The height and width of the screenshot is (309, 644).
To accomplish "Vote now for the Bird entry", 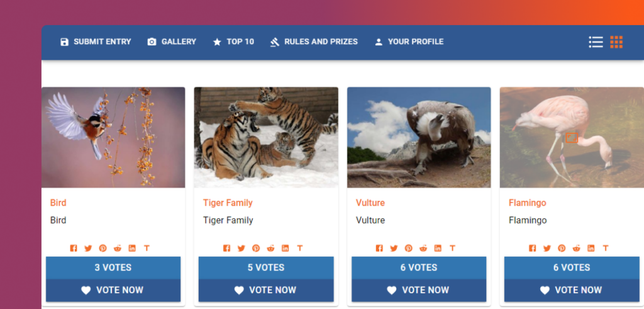I will click(113, 290).
